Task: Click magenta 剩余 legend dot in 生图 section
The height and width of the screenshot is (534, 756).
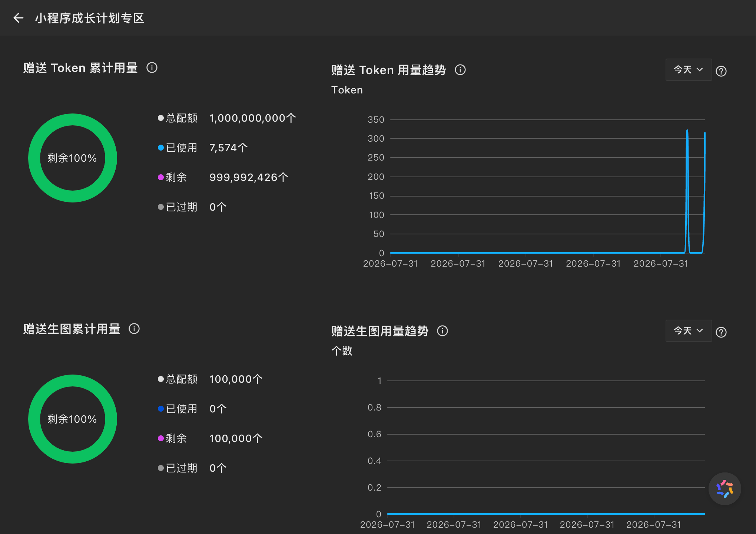Action: click(x=161, y=438)
